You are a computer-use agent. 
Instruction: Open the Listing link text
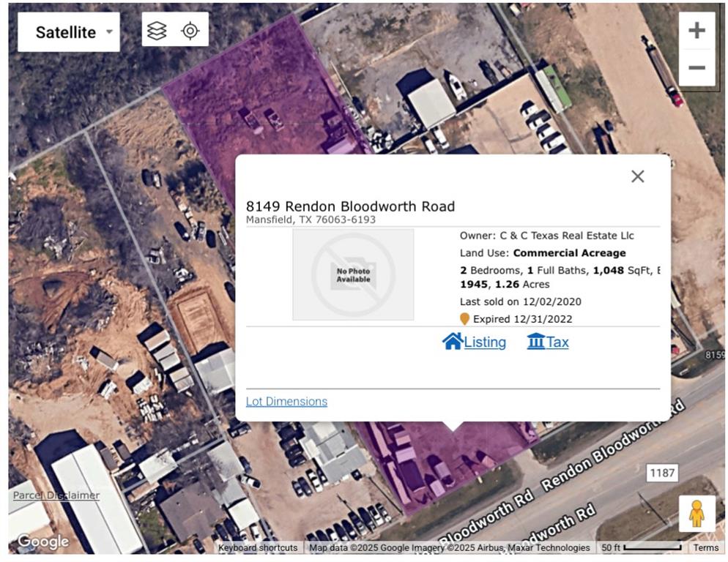click(x=485, y=342)
